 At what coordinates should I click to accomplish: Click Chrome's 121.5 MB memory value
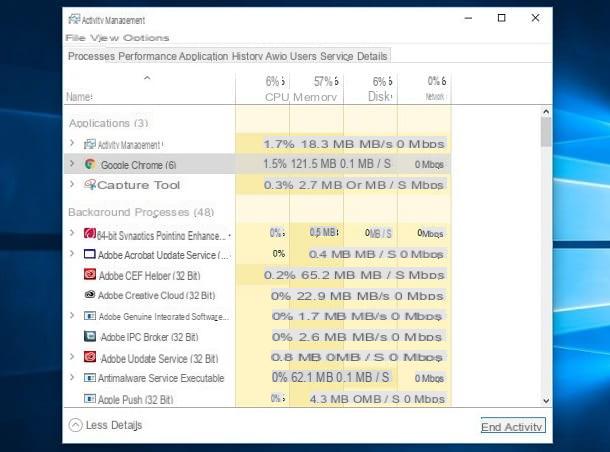(x=313, y=164)
